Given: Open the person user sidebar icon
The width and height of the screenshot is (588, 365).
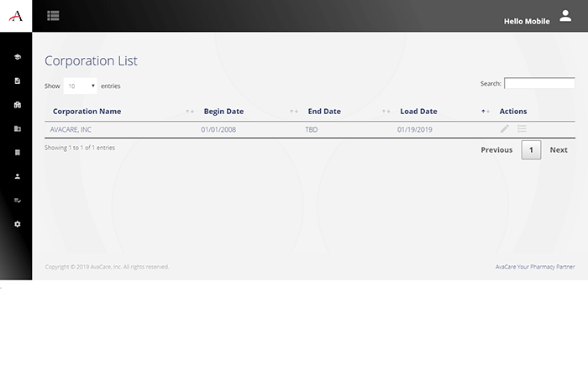Looking at the screenshot, I should tap(18, 176).
